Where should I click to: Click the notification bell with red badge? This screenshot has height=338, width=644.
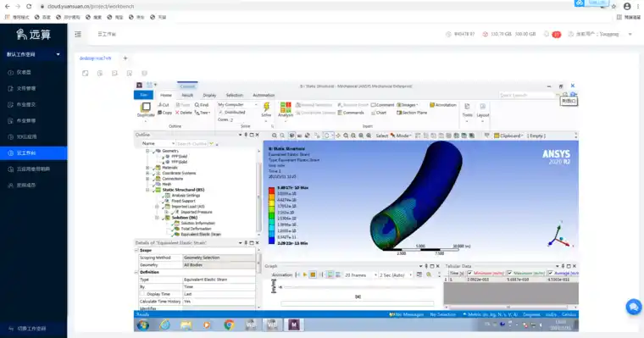point(552,35)
